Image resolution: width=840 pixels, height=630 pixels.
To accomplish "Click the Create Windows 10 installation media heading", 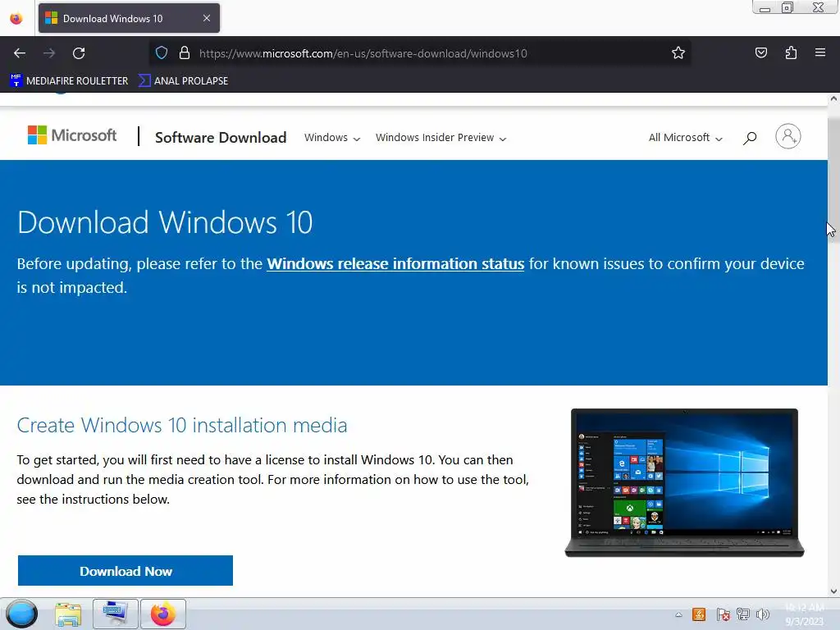I will click(x=182, y=426).
